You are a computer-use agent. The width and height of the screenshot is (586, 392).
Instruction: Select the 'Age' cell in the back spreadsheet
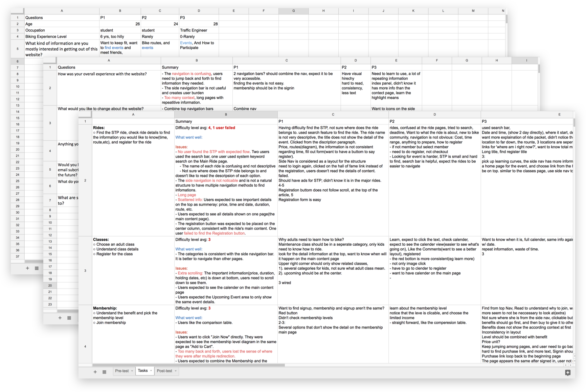point(62,24)
